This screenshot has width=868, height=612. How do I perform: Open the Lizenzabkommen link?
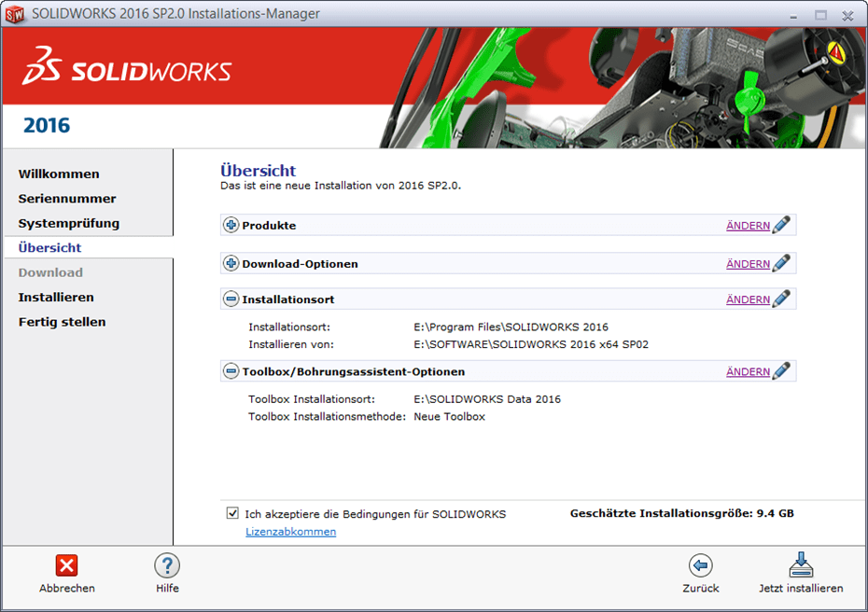click(x=290, y=532)
